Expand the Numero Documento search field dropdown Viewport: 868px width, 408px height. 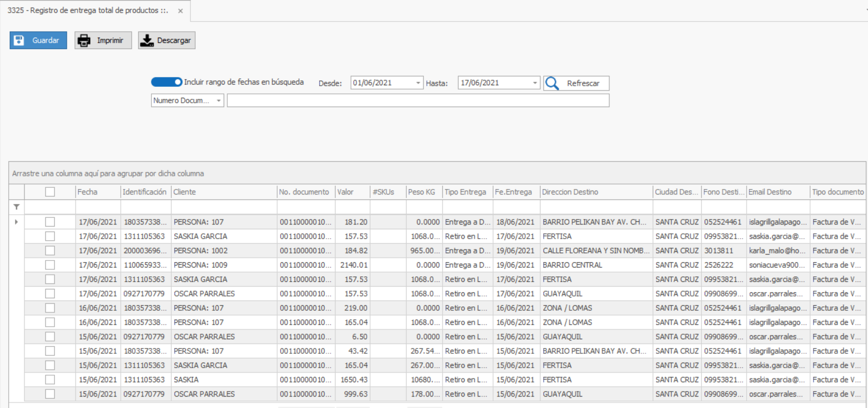pos(219,100)
